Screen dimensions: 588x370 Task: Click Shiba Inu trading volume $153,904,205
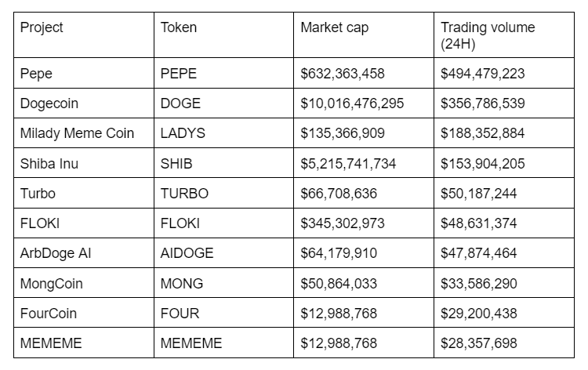504,163
